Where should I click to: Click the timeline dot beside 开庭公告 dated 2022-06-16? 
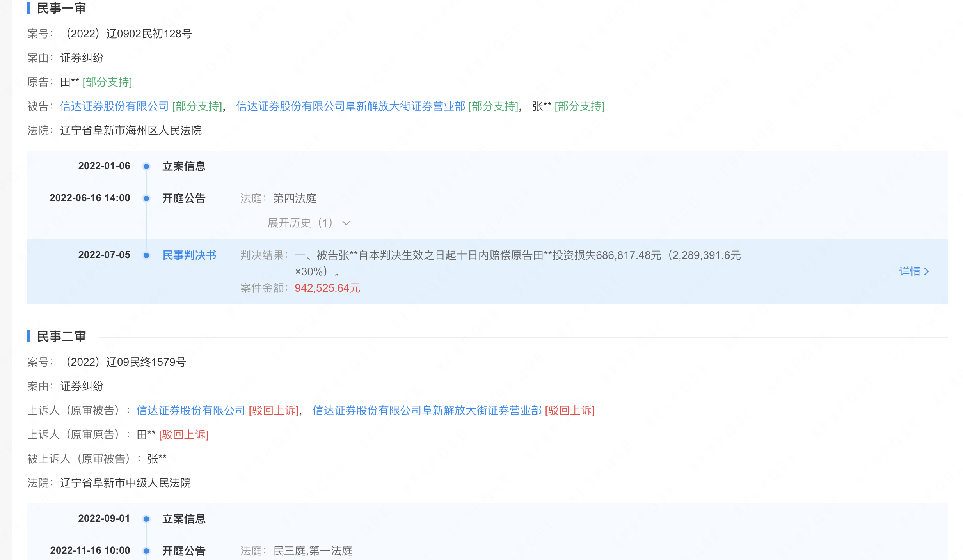tap(146, 198)
